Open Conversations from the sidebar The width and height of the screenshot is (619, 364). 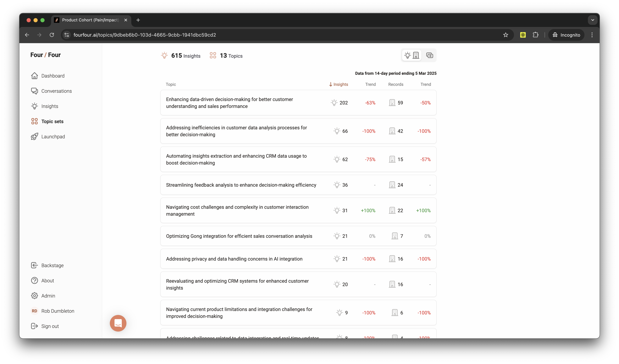point(56,91)
